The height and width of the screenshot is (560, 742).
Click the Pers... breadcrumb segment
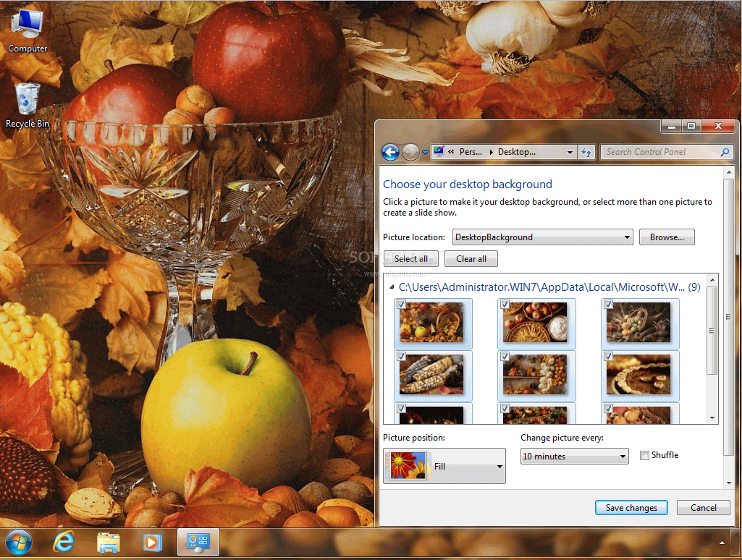471,152
